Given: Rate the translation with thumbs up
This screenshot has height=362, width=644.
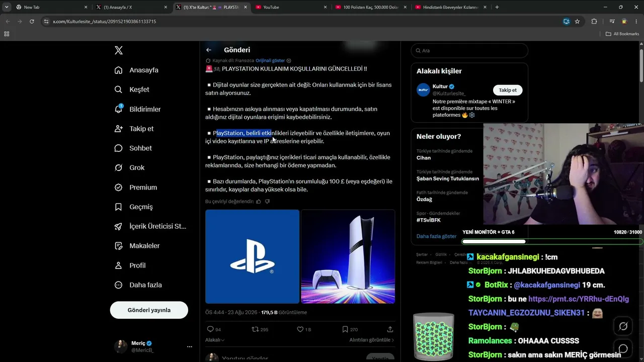Looking at the screenshot, I should pos(259,202).
